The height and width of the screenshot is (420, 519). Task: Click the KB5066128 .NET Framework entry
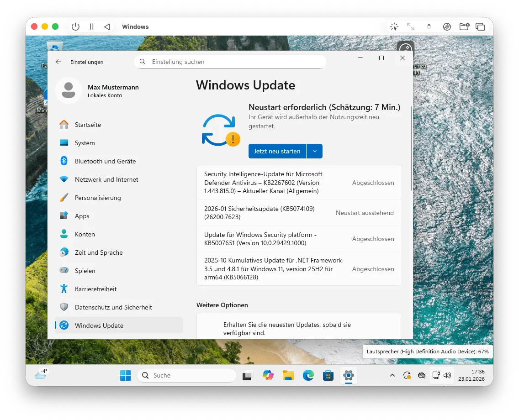click(x=299, y=268)
